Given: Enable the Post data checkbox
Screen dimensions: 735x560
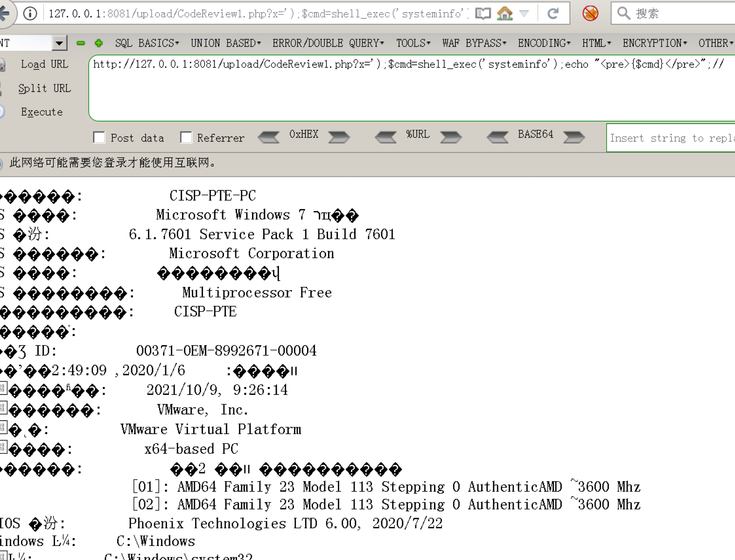Looking at the screenshot, I should [x=99, y=138].
